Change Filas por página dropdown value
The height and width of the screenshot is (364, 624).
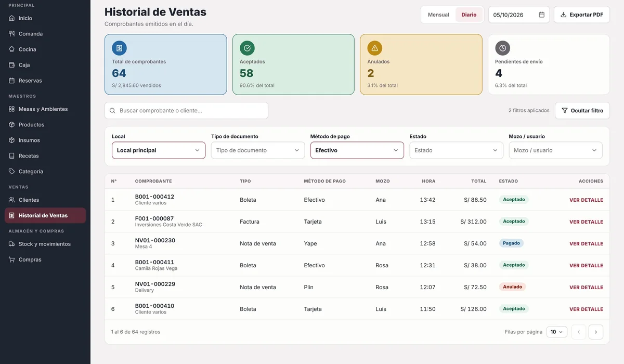pos(556,332)
